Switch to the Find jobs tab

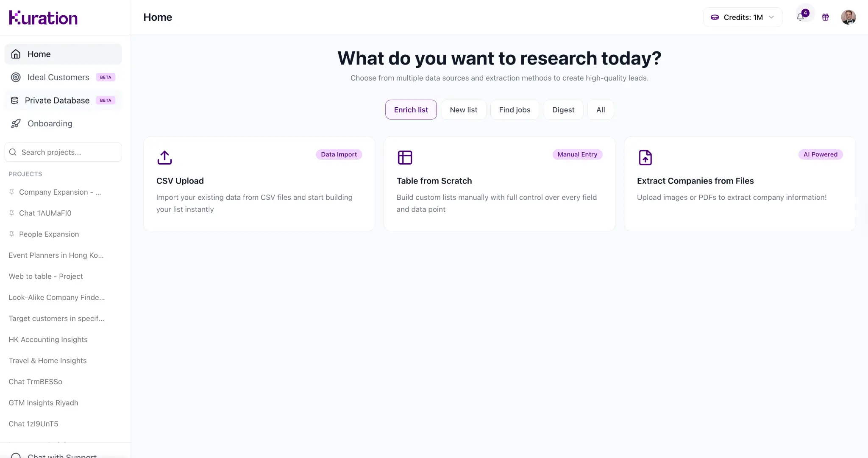pos(515,110)
